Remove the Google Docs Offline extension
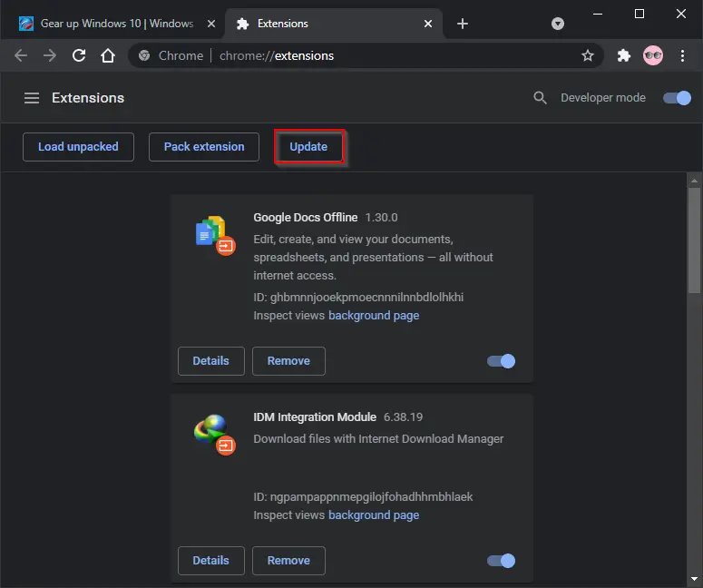This screenshot has height=588, width=703. (x=288, y=361)
